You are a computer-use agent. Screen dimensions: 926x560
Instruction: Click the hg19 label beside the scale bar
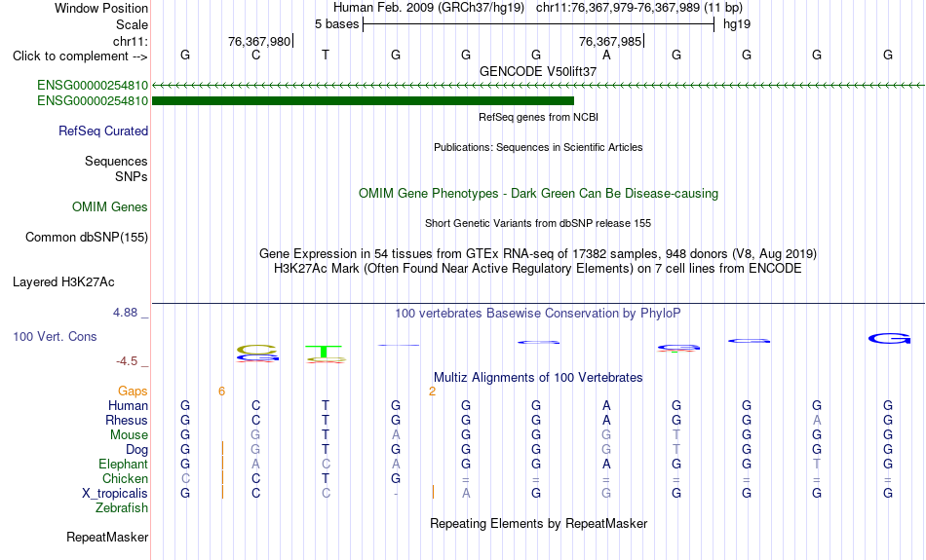click(737, 24)
